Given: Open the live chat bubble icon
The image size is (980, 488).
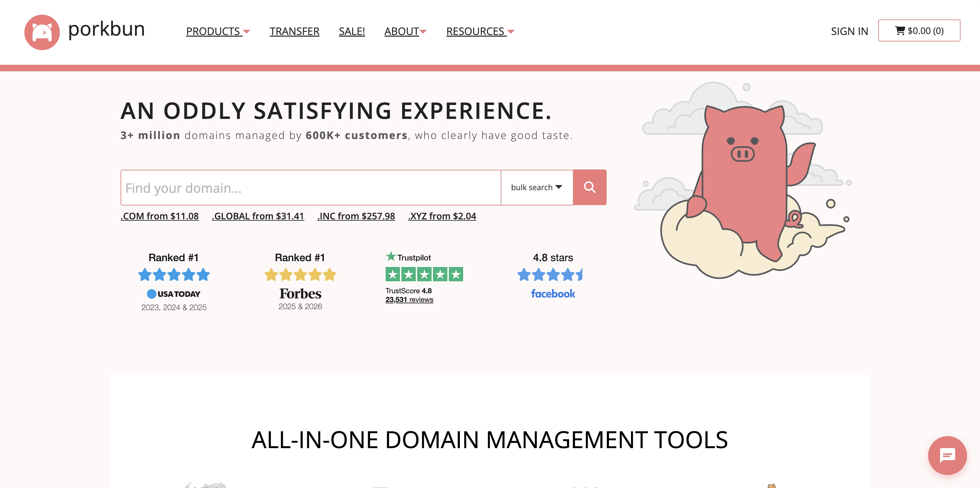Looking at the screenshot, I should 947,455.
